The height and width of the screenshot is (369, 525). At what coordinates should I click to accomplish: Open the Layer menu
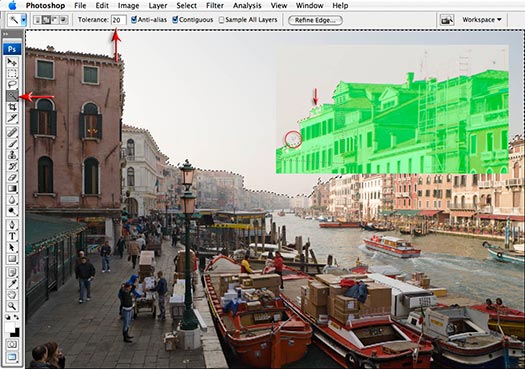coord(158,5)
